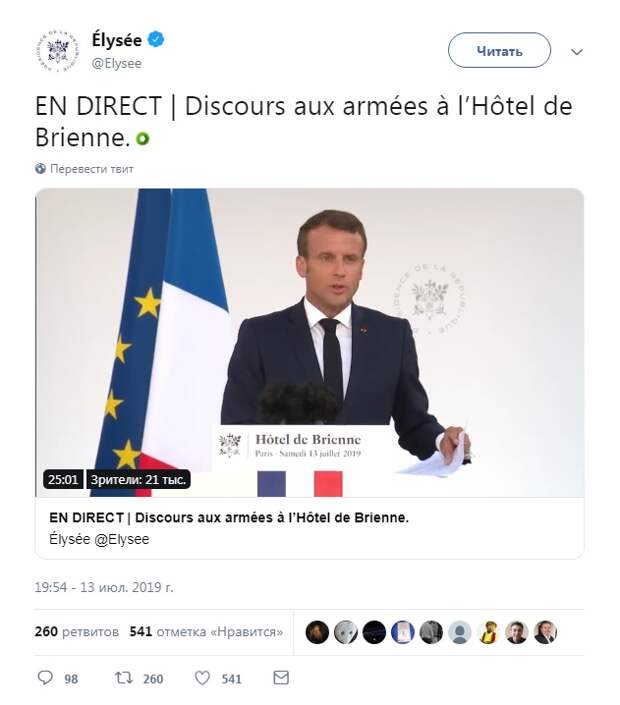The image size is (620, 705).
Task: Click the 25:01 video duration badge
Action: pyautogui.click(x=63, y=479)
